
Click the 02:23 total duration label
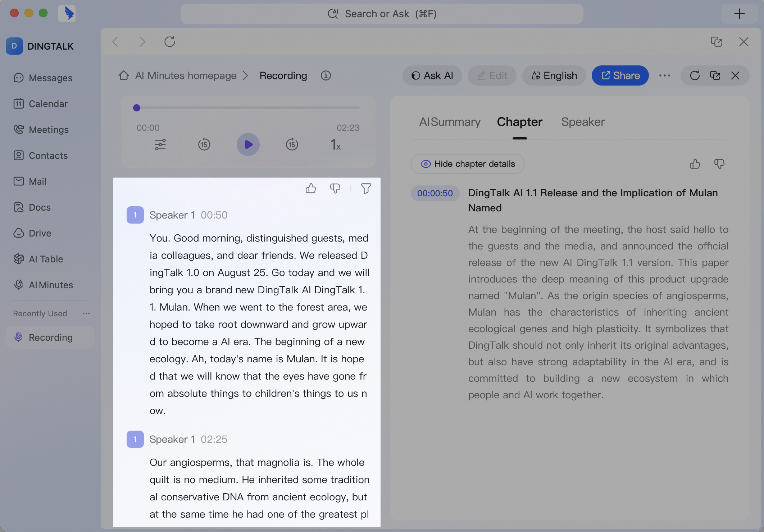[348, 128]
